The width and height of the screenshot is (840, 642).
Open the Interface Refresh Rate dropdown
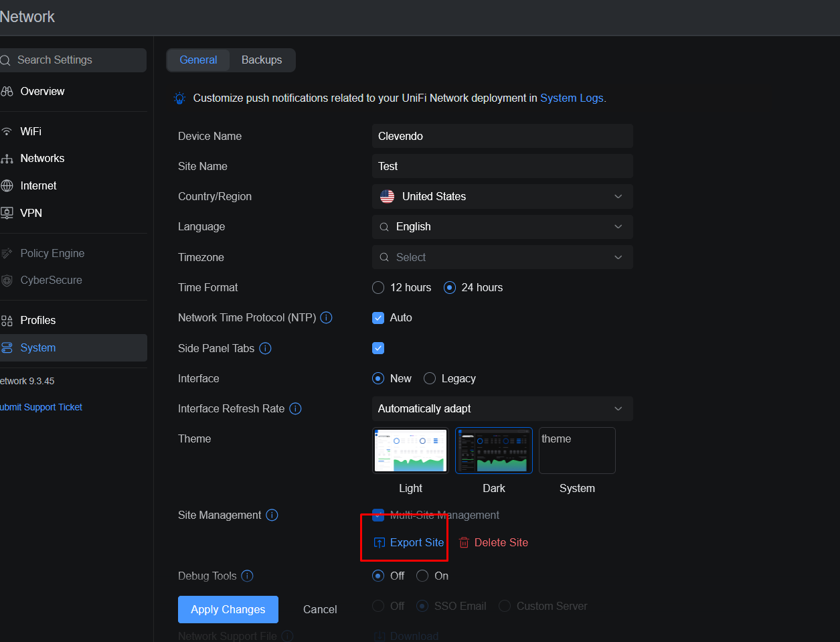tap(503, 408)
